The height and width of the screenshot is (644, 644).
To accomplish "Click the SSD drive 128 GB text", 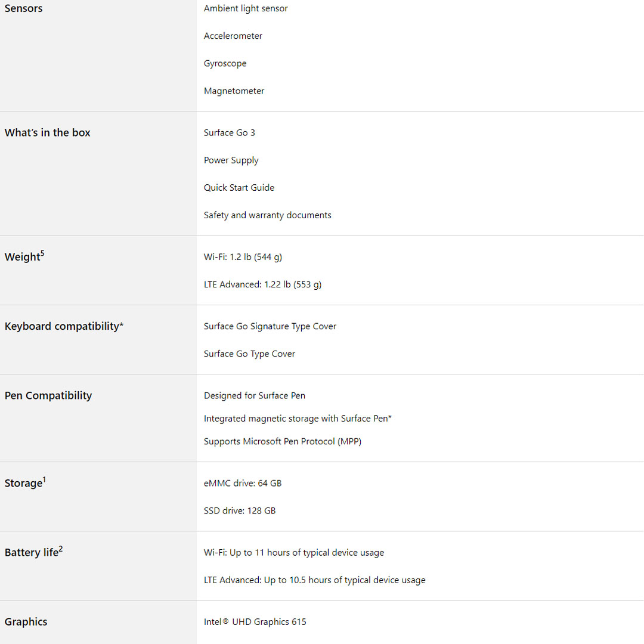I will (x=239, y=510).
